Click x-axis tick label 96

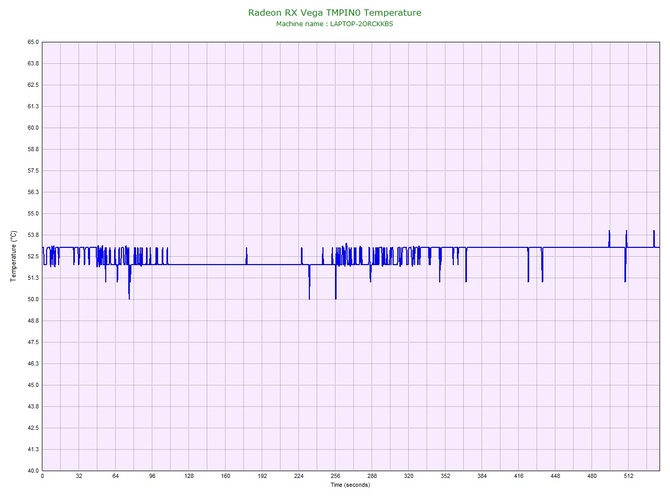152,476
